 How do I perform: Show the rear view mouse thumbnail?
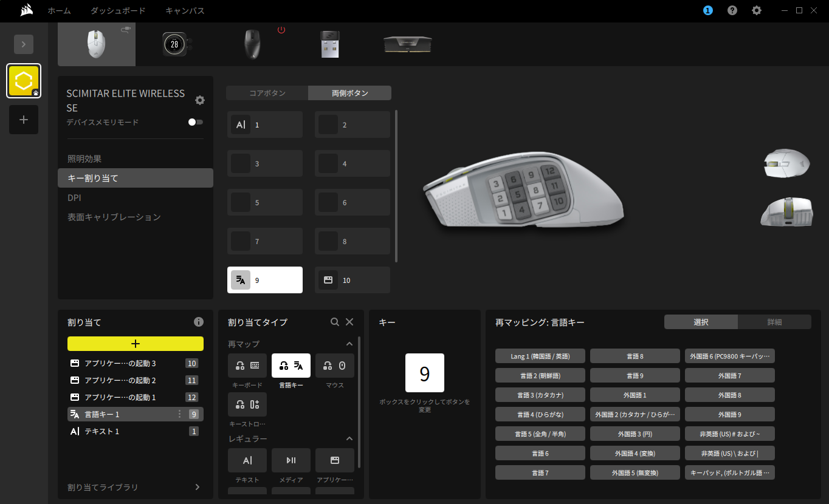(787, 212)
